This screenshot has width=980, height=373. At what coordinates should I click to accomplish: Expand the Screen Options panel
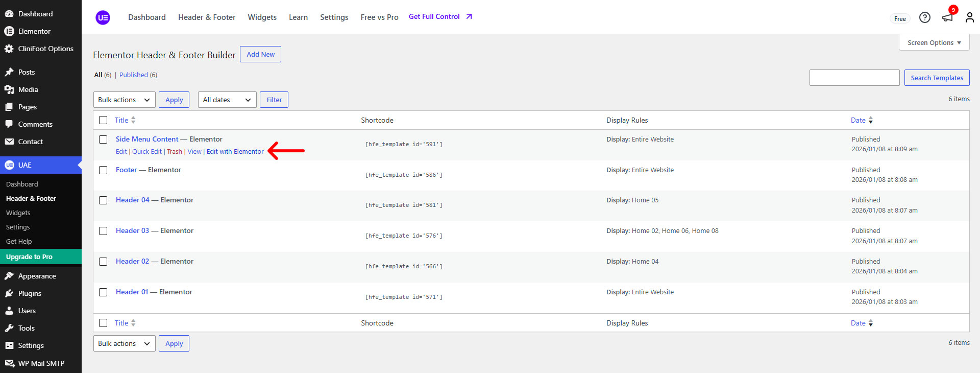point(934,42)
